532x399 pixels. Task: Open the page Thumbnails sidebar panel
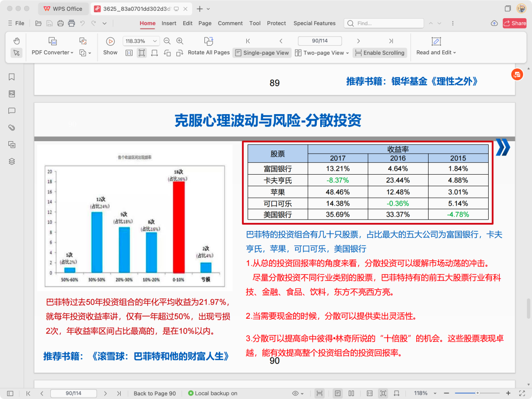click(12, 94)
